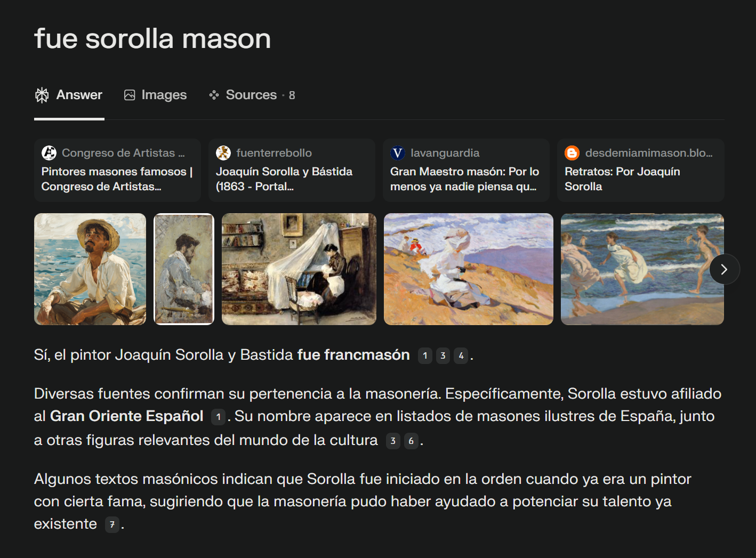Open the woman with cradle interior painting
Image resolution: width=756 pixels, height=558 pixels.
[x=299, y=269]
